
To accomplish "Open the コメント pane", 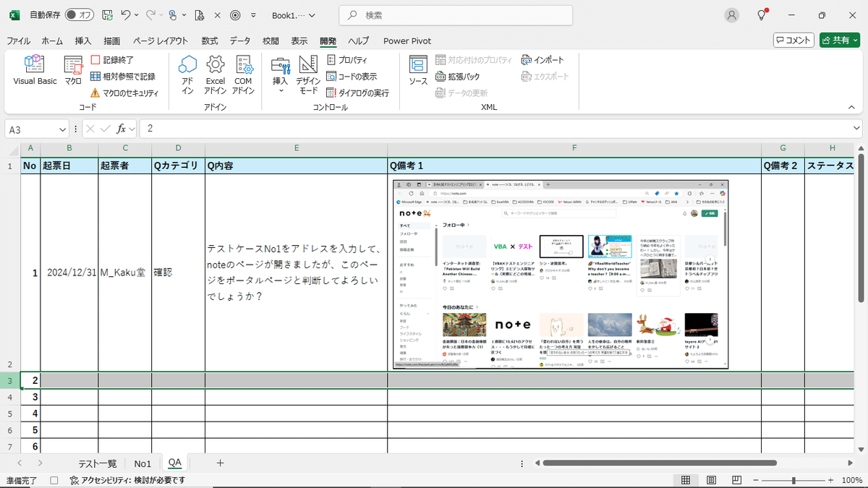I will pos(793,40).
